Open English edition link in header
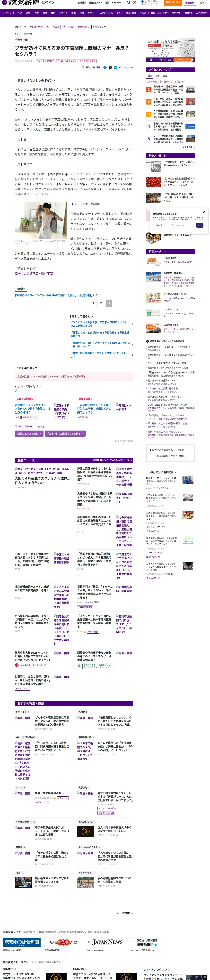 pos(116,3)
